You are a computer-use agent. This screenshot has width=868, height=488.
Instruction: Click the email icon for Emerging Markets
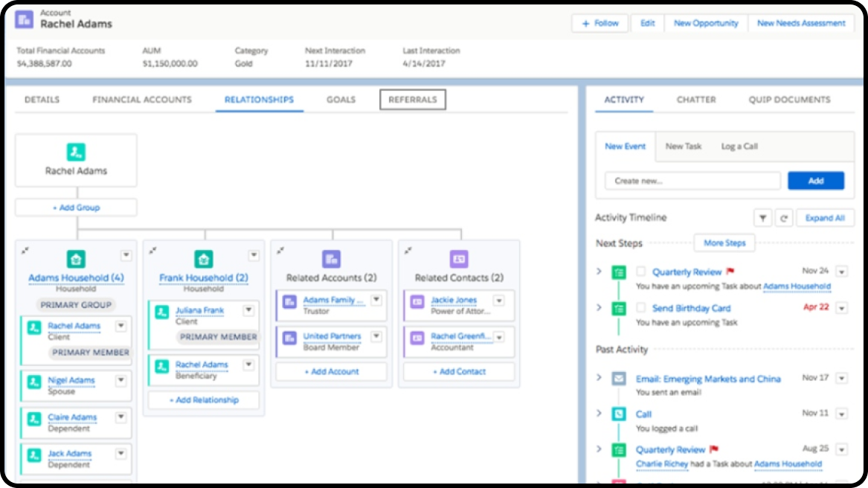click(x=619, y=379)
